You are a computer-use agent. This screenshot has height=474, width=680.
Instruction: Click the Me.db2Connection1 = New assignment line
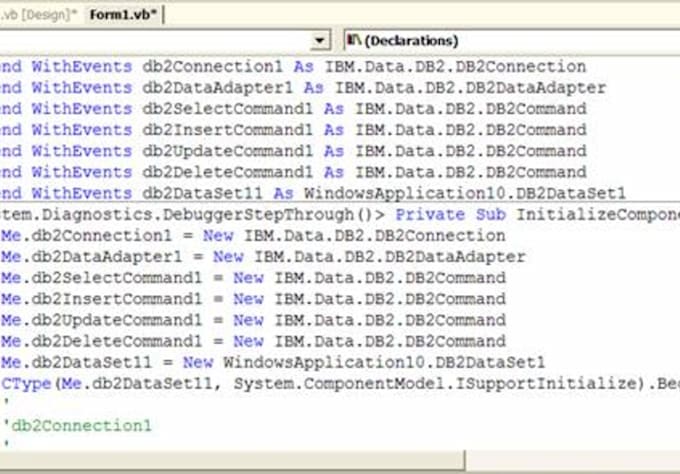click(x=253, y=235)
